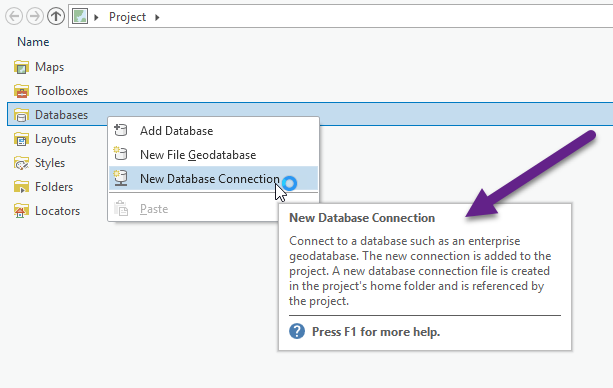Select Project in the path bar
Screen dimensions: 613x388
[127, 17]
